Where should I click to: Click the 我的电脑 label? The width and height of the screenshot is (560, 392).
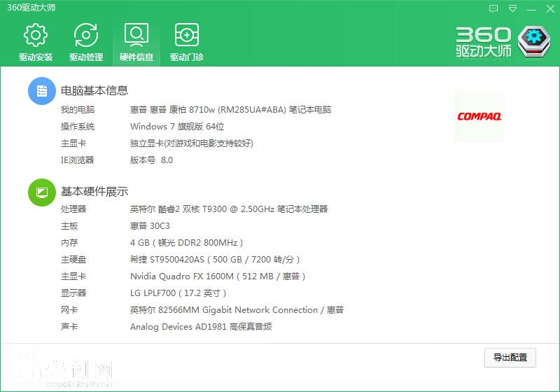click(78, 110)
